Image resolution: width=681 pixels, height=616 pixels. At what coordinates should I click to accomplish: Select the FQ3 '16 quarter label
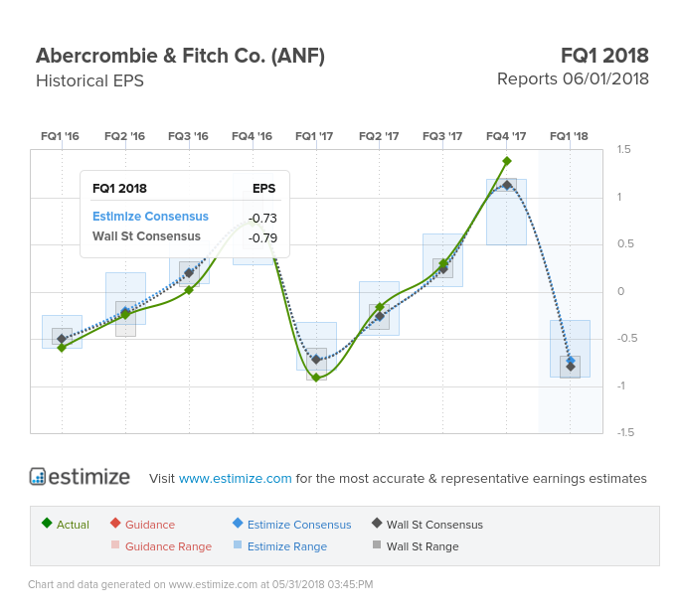[188, 136]
